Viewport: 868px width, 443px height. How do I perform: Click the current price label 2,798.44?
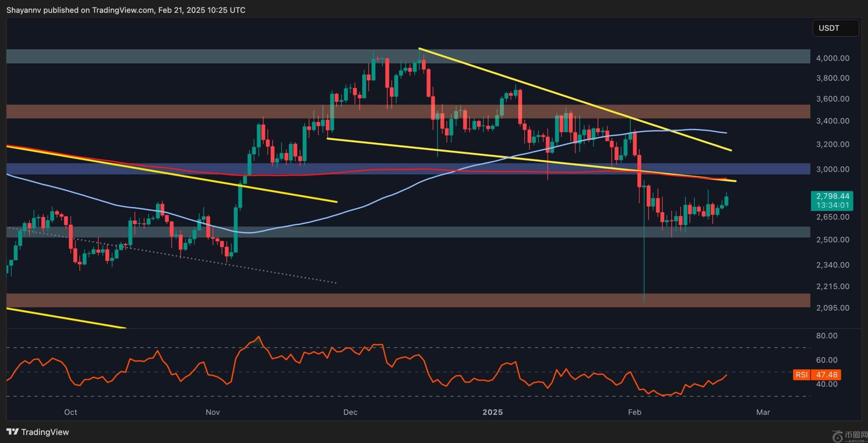(x=832, y=196)
